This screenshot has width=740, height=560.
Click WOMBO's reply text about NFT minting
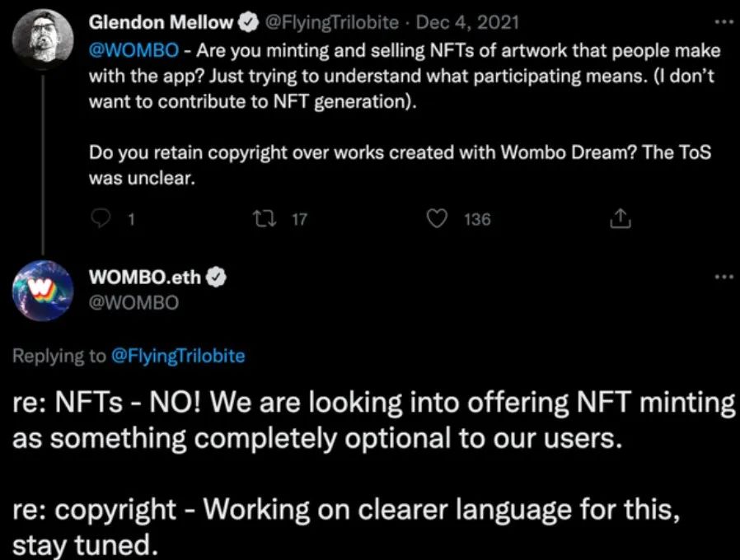point(372,420)
